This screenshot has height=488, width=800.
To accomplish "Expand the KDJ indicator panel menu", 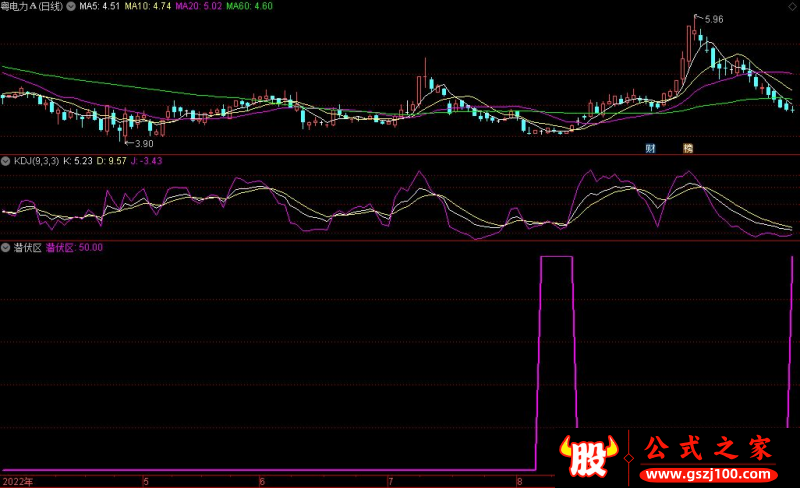I will point(6,161).
